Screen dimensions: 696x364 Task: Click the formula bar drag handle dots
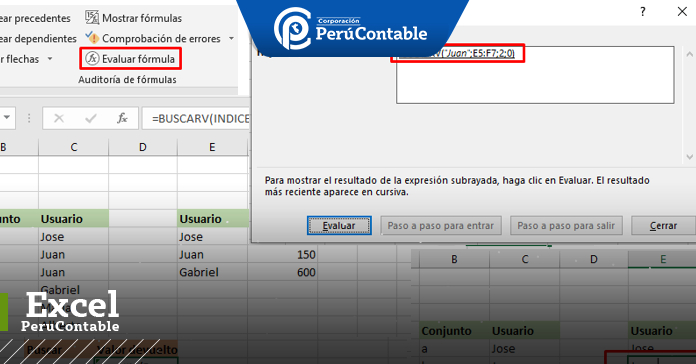[29, 118]
